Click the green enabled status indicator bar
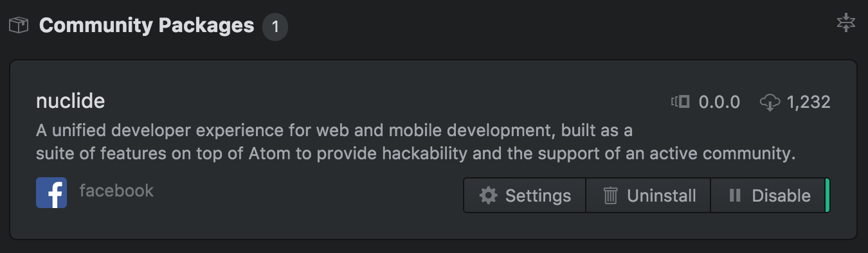Screen dimensions: 868x253 (827, 195)
